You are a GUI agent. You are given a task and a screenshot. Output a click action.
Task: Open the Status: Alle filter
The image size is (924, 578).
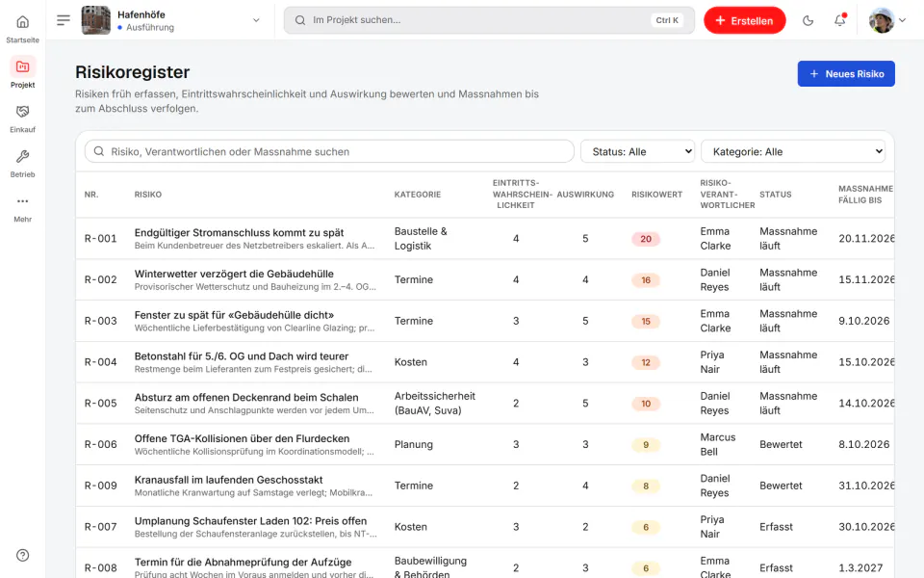pyautogui.click(x=637, y=151)
